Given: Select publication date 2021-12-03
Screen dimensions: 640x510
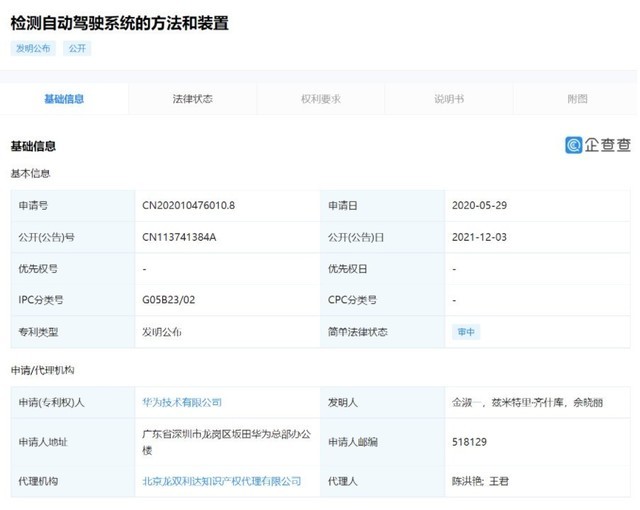Looking at the screenshot, I should click(x=479, y=237).
